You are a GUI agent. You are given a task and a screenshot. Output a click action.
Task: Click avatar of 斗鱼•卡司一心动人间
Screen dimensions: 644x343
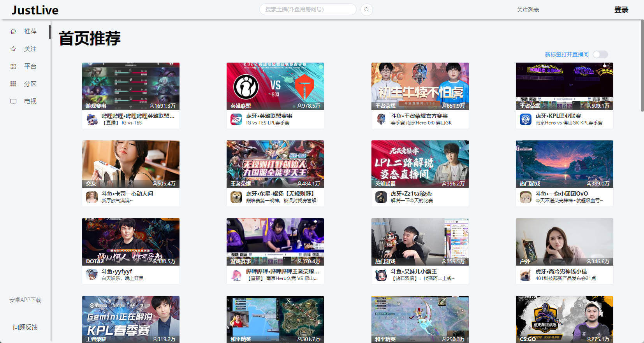[92, 197]
